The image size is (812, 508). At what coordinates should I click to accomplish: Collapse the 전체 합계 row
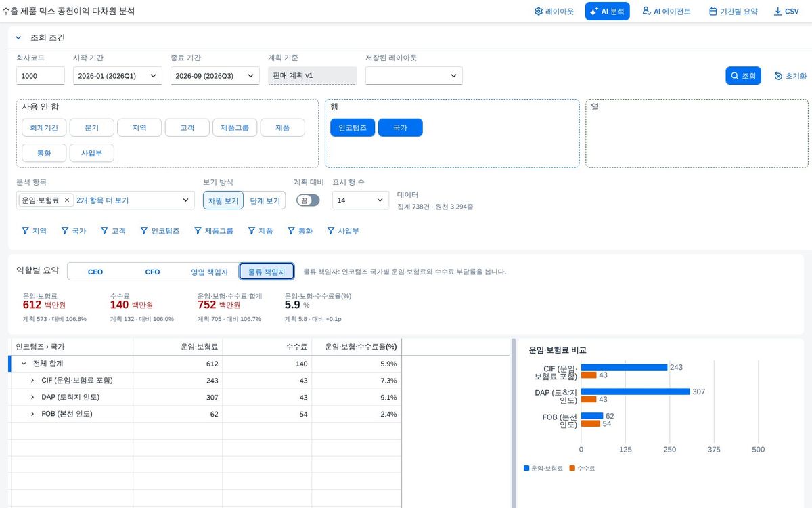coord(24,364)
